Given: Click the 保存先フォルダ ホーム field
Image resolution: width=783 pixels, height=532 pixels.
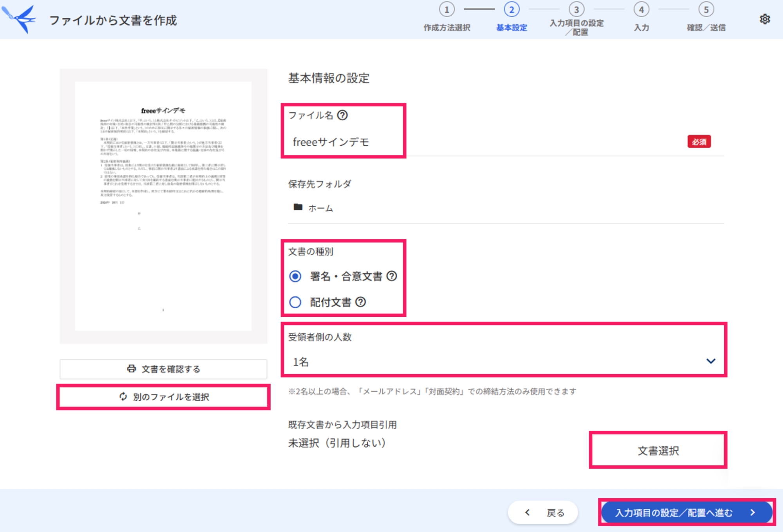Looking at the screenshot, I should pyautogui.click(x=506, y=208).
